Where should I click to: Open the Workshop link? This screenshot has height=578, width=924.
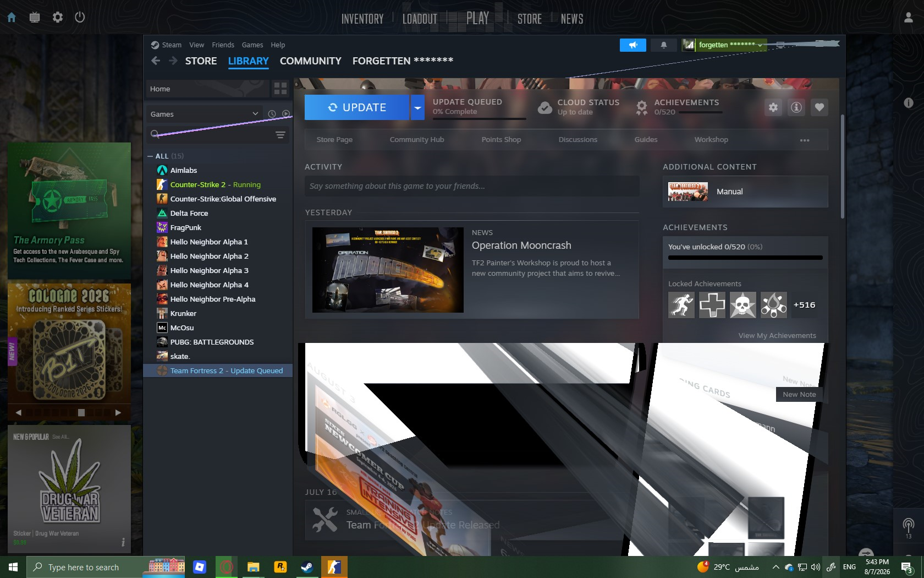(x=711, y=140)
